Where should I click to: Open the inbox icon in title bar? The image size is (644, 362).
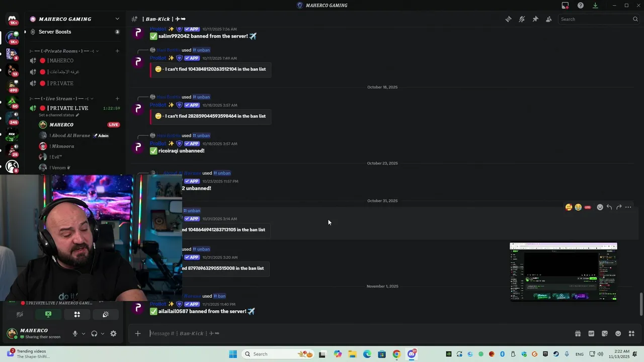[565, 6]
